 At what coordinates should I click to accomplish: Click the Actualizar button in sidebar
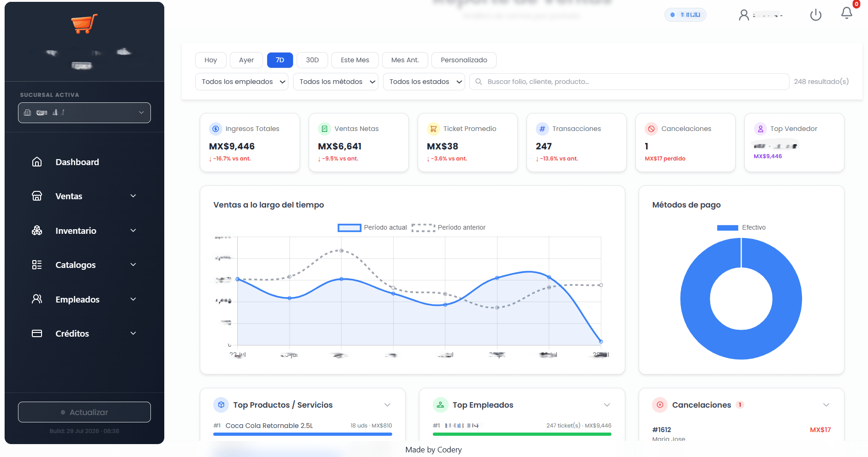pyautogui.click(x=84, y=412)
